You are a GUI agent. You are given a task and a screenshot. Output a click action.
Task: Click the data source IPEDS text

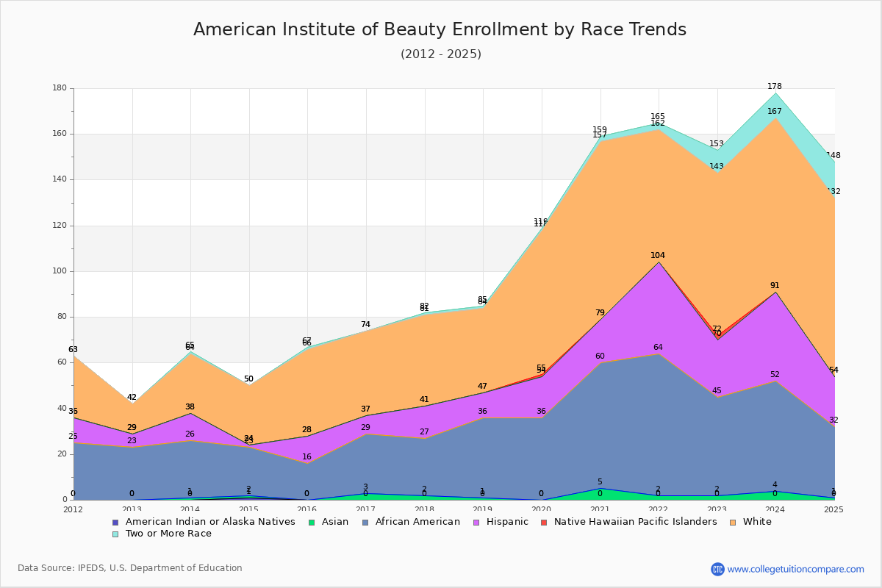point(130,568)
